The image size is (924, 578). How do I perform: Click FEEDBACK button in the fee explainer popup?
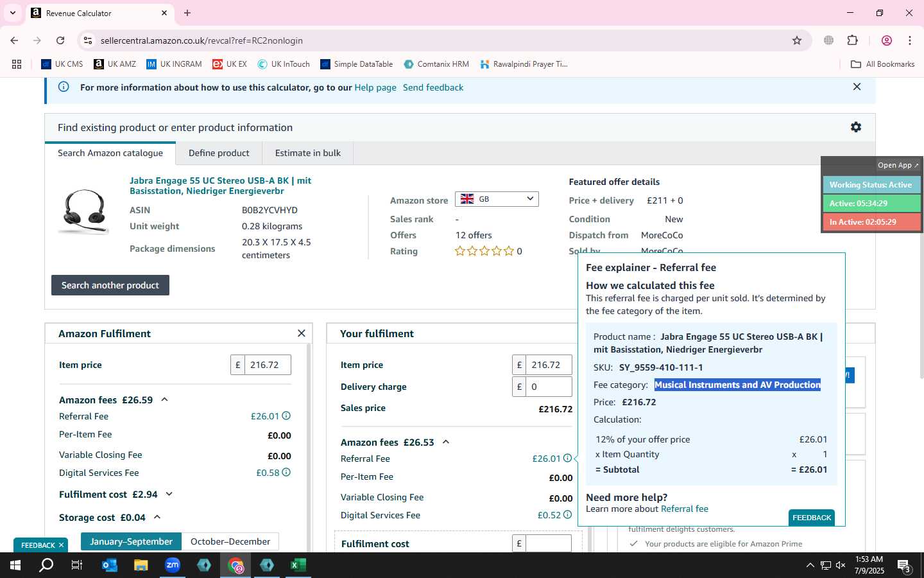[x=812, y=518]
